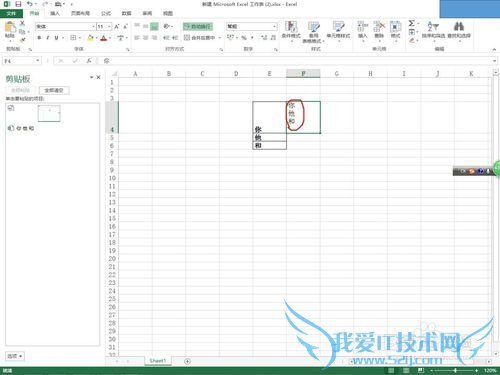
Task: Click the Format Painter brush icon
Action: [22, 40]
